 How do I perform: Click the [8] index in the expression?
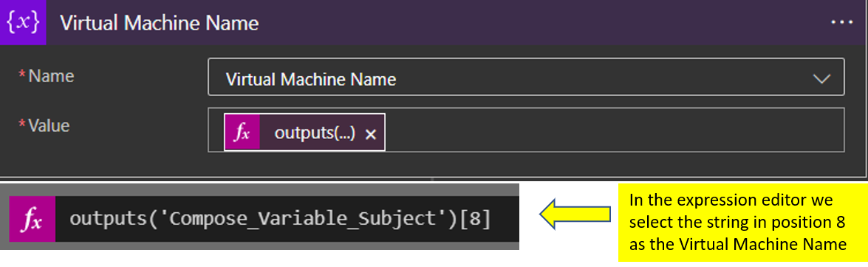478,220
